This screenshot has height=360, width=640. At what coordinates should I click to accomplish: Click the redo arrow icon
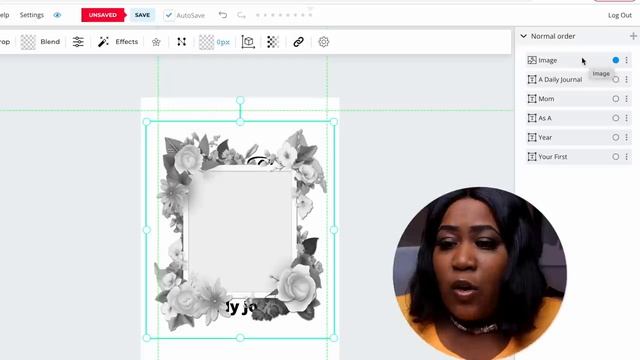click(242, 15)
